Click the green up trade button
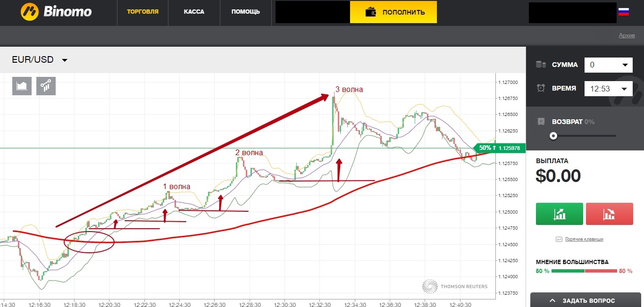Viewport: 644px width, 307px height. click(560, 214)
